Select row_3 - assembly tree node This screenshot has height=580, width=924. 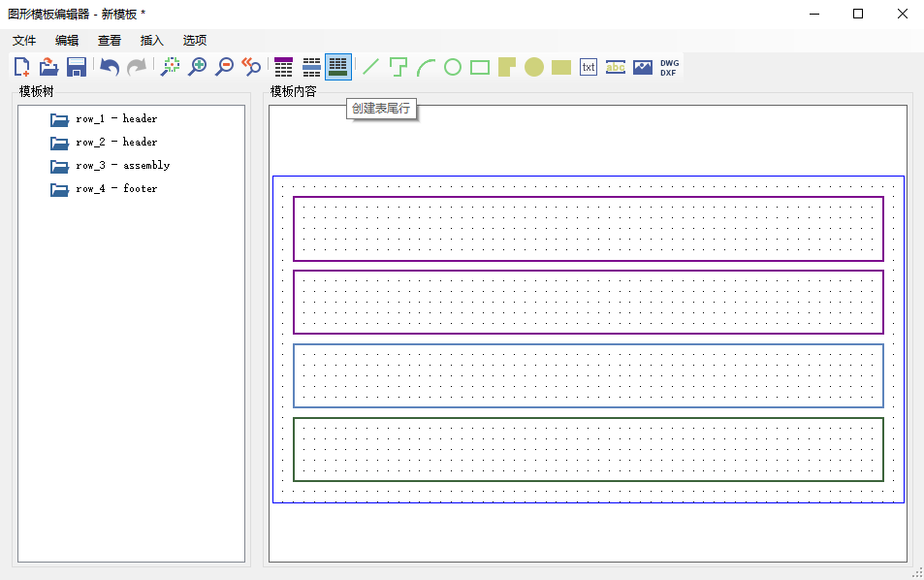[122, 166]
